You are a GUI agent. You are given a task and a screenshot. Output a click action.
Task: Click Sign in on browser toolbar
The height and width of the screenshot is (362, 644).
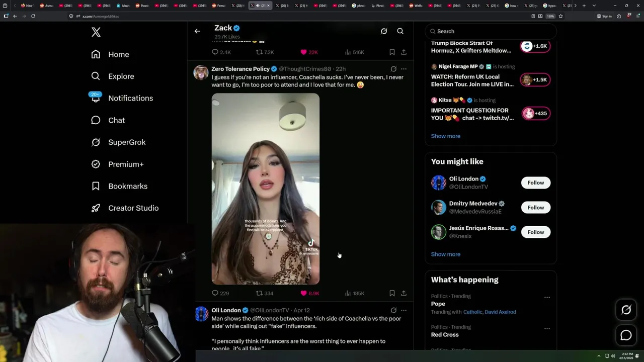point(604,16)
